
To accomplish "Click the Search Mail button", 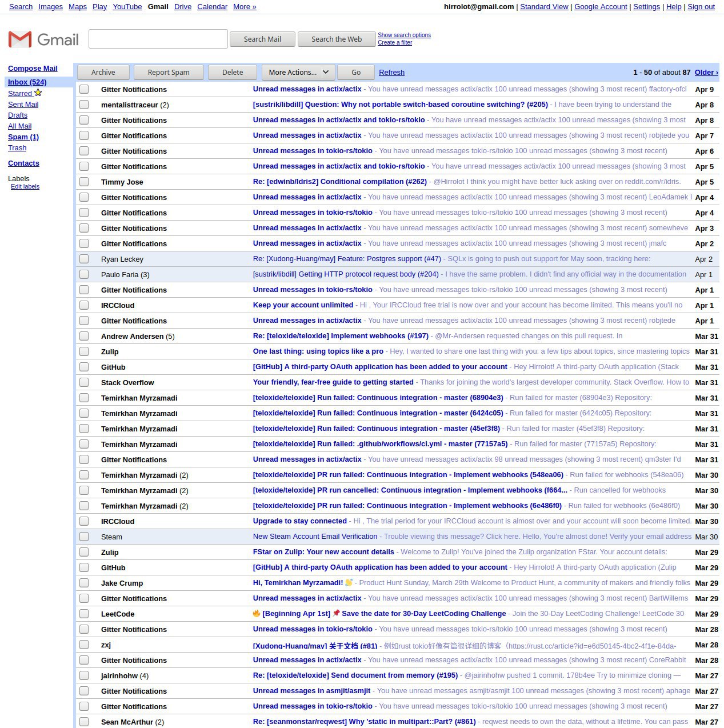I will (x=262, y=39).
